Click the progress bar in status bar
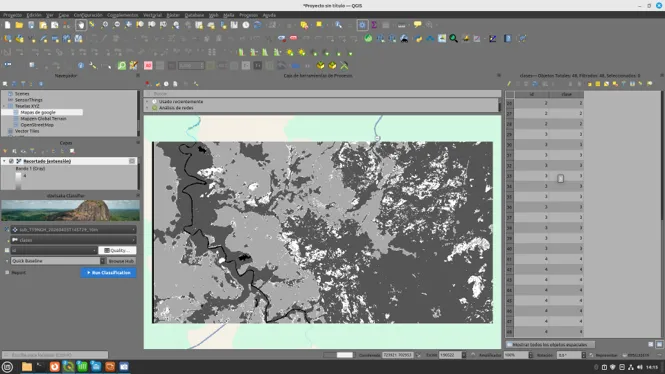This screenshot has height=374, width=665. pyautogui.click(x=338, y=355)
